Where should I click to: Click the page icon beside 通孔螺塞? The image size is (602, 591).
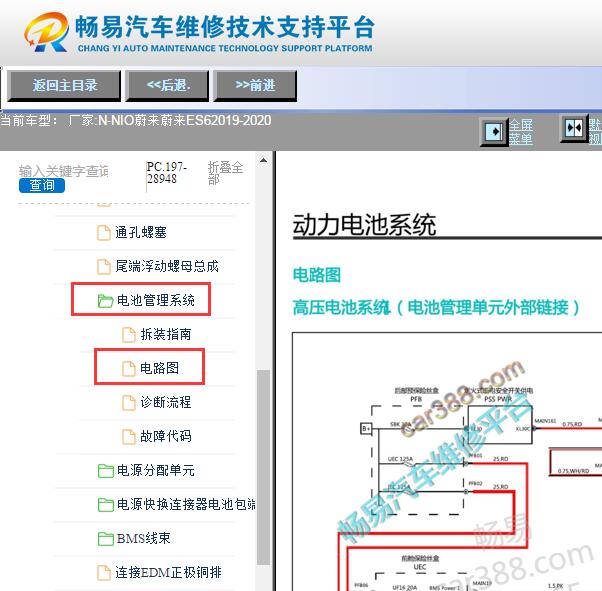[104, 233]
